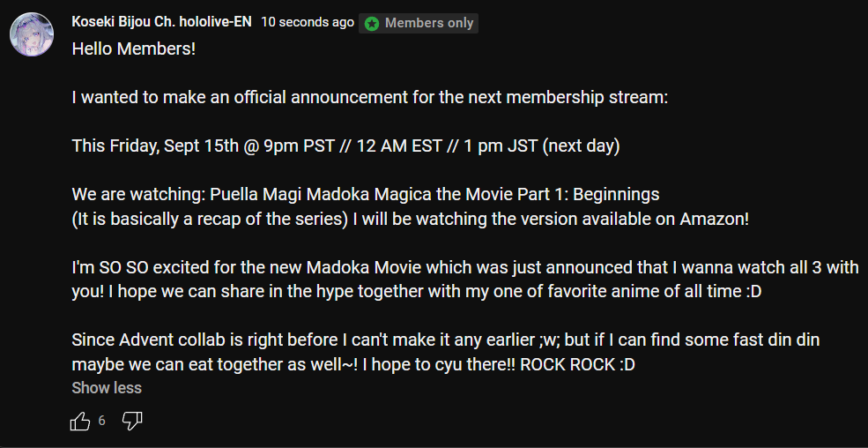Screen dimensions: 868x448
Task: Open Koseki Bijou's channel avatar
Action: click(x=32, y=34)
